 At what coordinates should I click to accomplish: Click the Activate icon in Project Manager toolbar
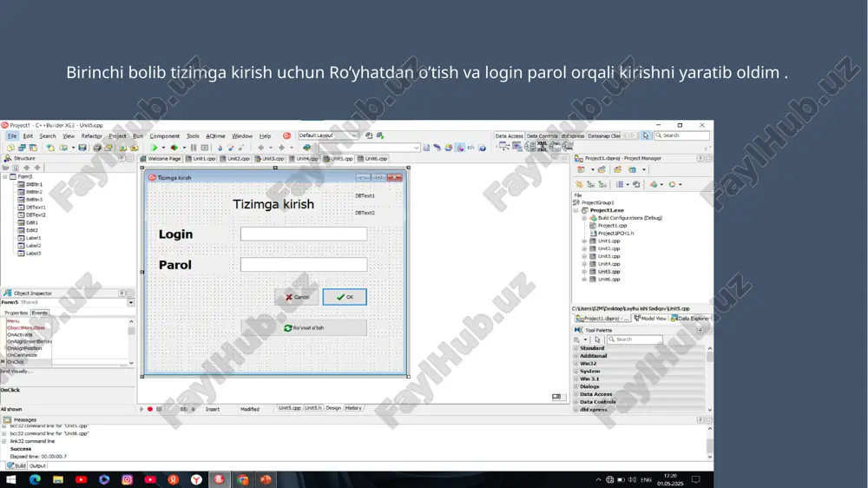581,169
